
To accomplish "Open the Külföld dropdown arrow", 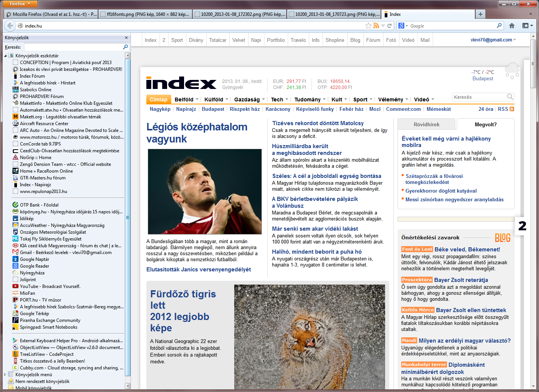I will [227, 100].
